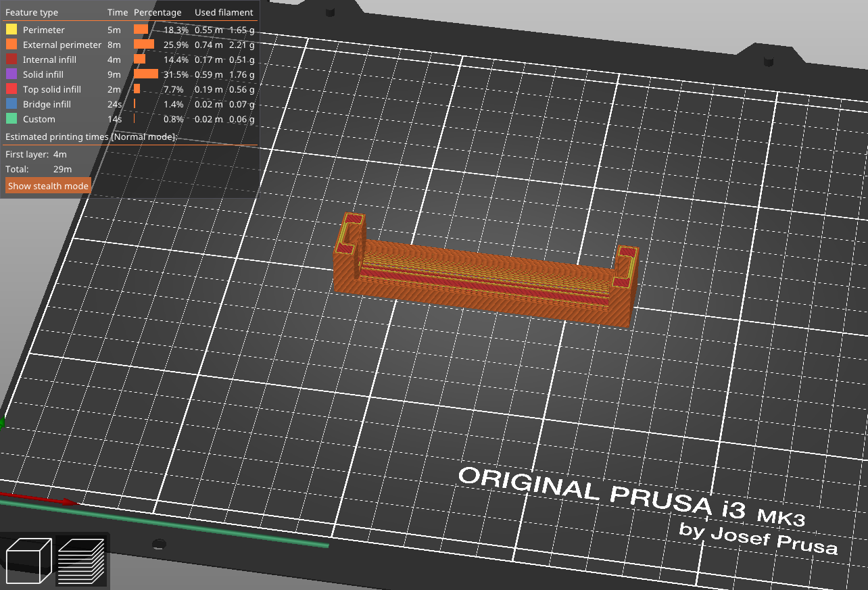Click the 0.74 m filament length
868x590 pixels.
[209, 45]
